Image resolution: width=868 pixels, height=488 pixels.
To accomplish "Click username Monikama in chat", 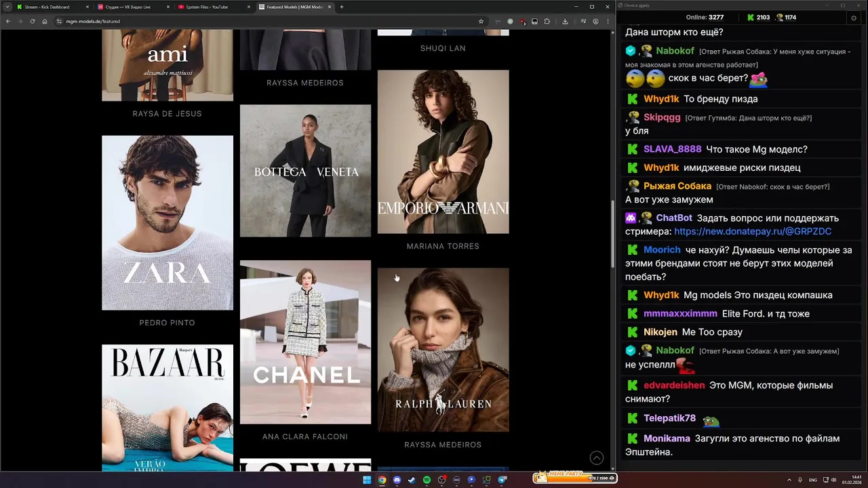I will 667,439.
